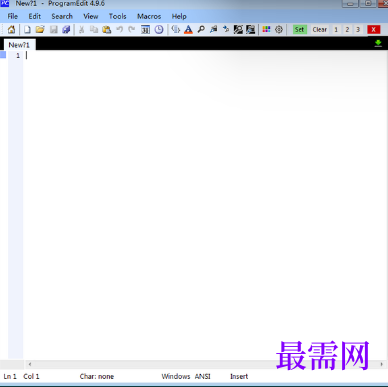Click the Clear bookmark button
This screenshot has height=387, width=388.
tap(320, 30)
